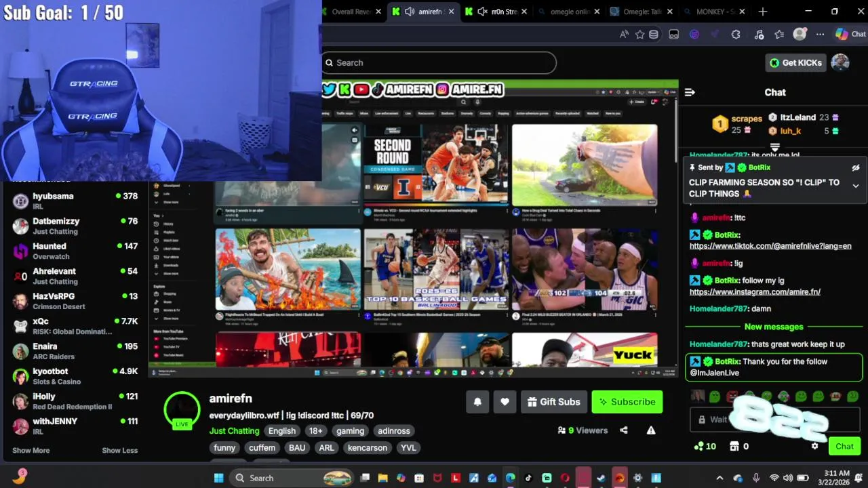
Task: Switch to amirefn browser tab
Action: [422, 12]
